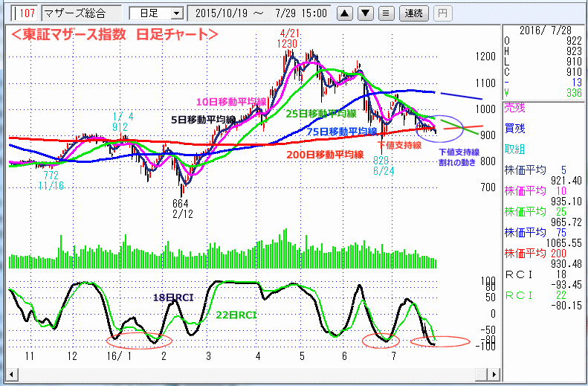The width and height of the screenshot is (588, 386).
Task: Click the 25日移動平均線 label
Action: tap(320, 113)
